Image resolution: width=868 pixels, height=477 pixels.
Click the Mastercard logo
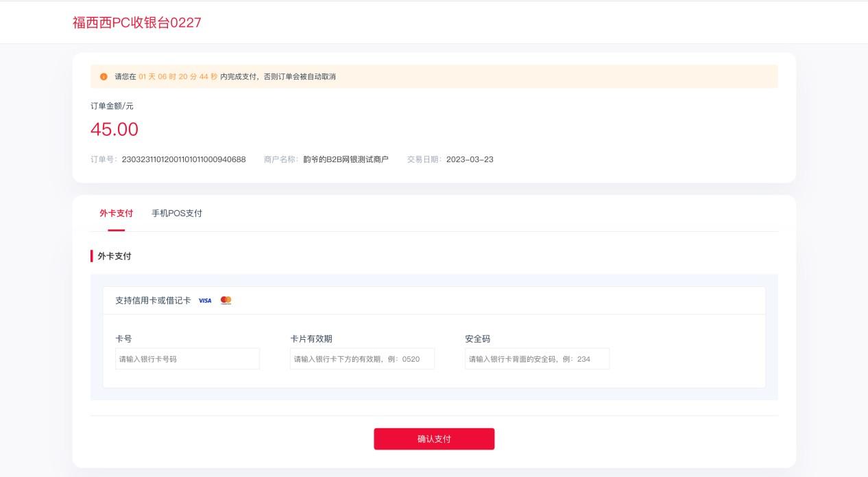(226, 301)
